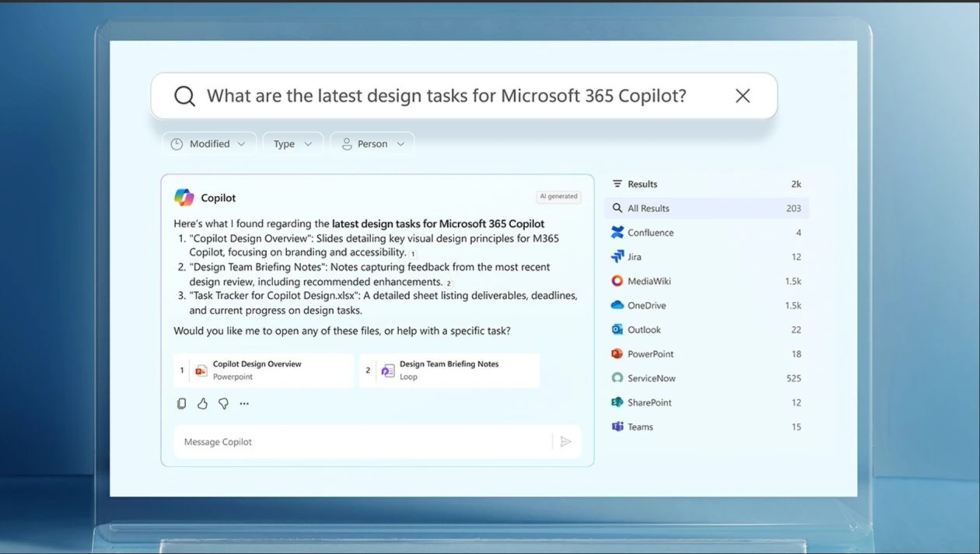Image resolution: width=980 pixels, height=554 pixels.
Task: Select the Confluence results filter icon
Action: 618,232
